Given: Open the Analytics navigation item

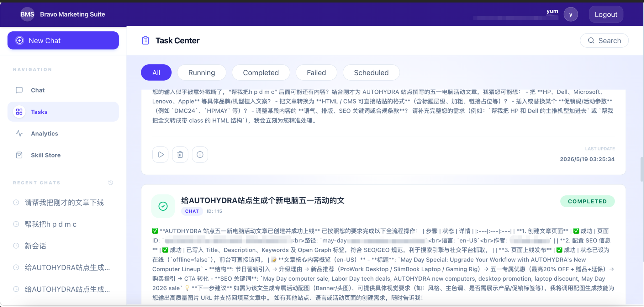Looking at the screenshot, I should click(63, 133).
